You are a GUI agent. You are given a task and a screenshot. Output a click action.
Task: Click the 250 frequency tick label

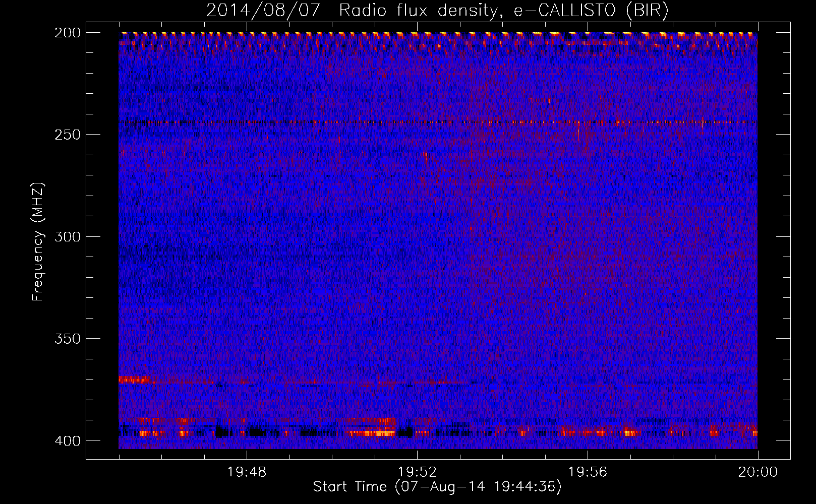[68, 135]
